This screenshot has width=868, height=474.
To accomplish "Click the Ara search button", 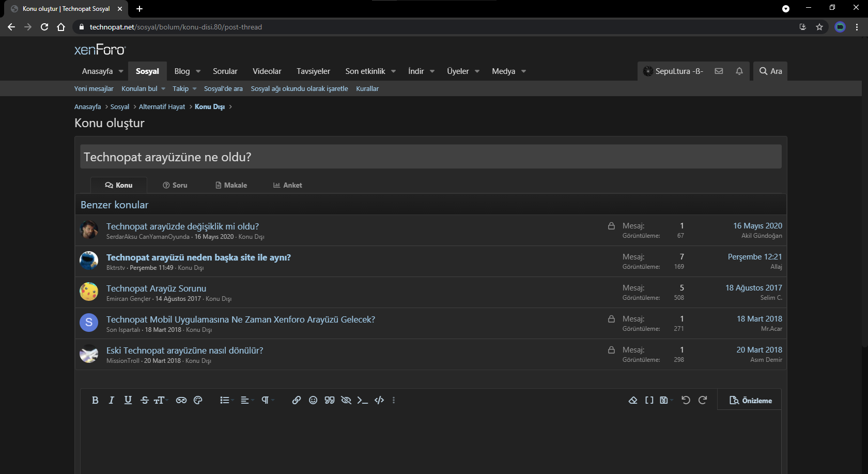I will click(770, 71).
